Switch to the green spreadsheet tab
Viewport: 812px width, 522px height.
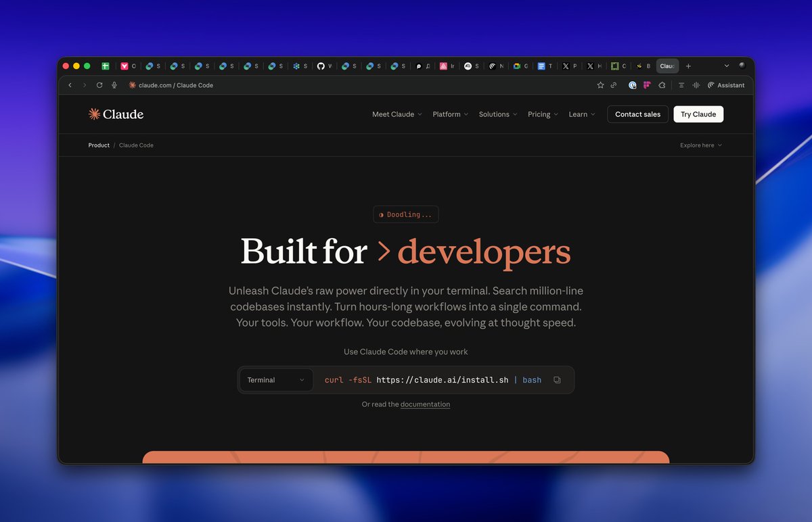click(x=106, y=66)
